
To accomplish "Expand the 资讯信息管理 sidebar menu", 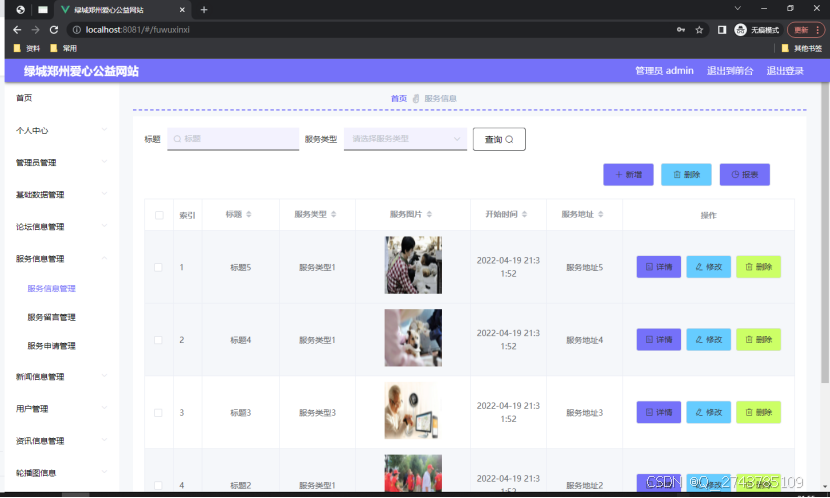I will pyautogui.click(x=61, y=441).
